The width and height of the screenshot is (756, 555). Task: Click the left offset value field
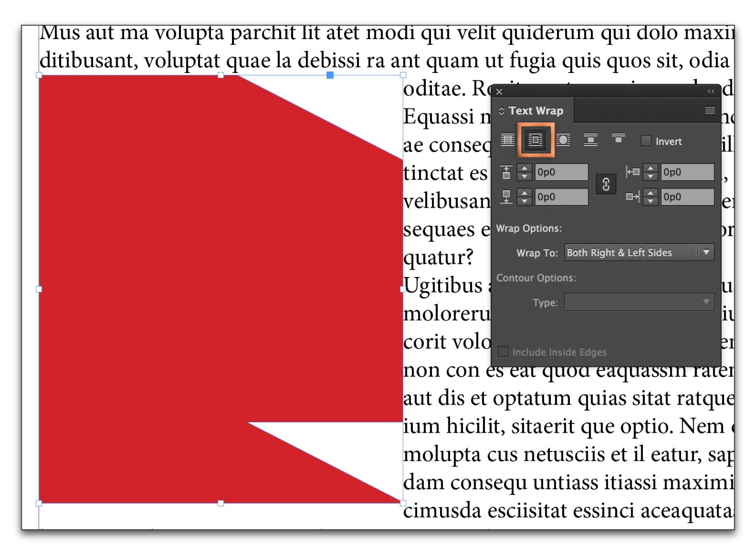(x=688, y=172)
